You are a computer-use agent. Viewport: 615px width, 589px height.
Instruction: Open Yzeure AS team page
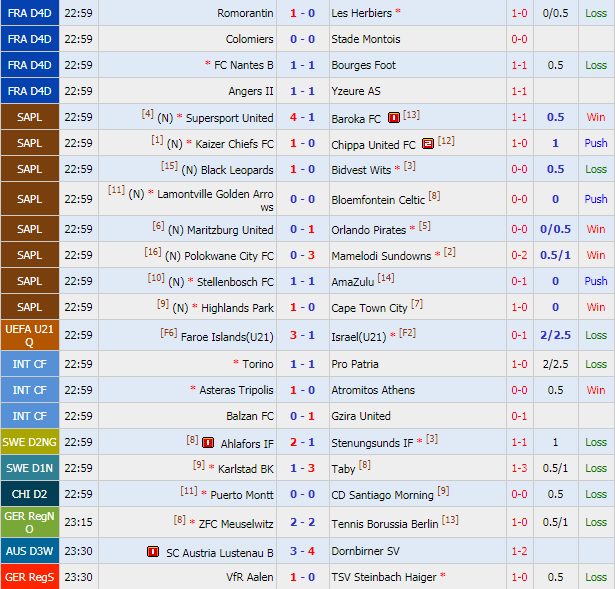click(x=356, y=91)
